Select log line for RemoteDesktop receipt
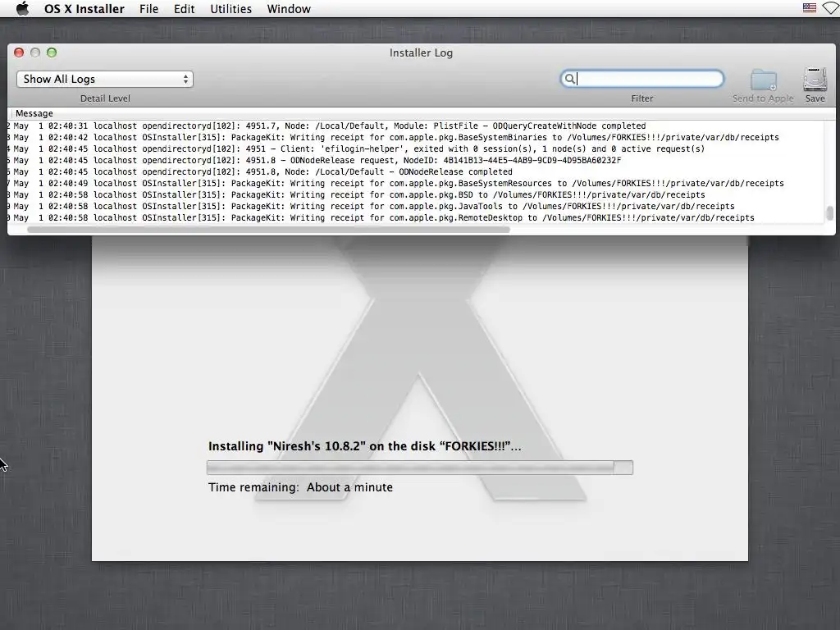 pos(416,218)
